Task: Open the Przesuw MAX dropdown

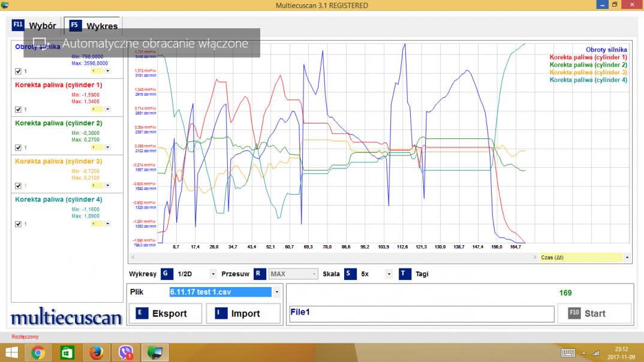Action: coord(314,274)
